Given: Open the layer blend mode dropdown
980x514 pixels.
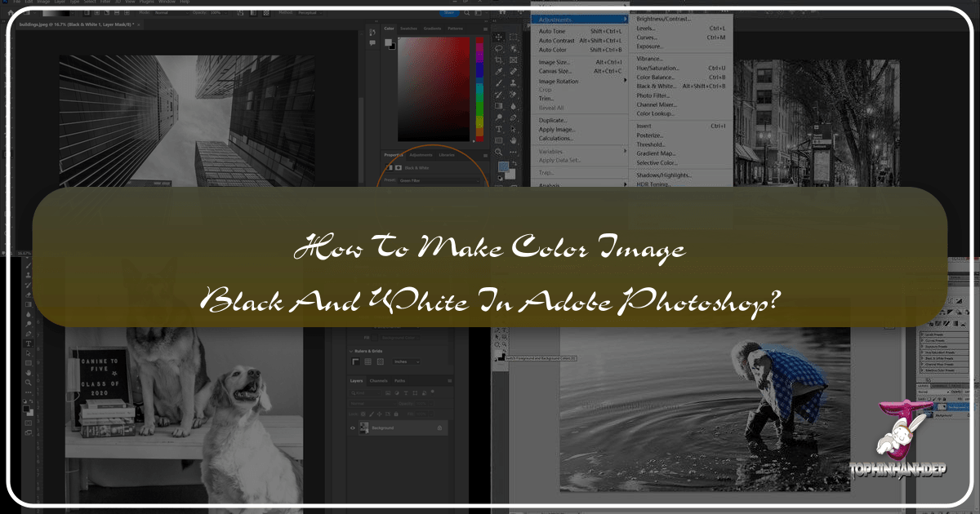Looking at the screenshot, I should pos(372,403).
